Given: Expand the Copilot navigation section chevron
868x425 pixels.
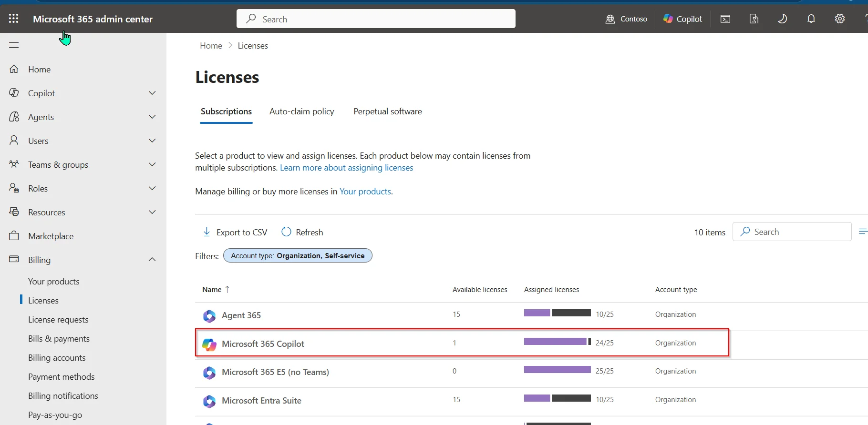Looking at the screenshot, I should 152,93.
